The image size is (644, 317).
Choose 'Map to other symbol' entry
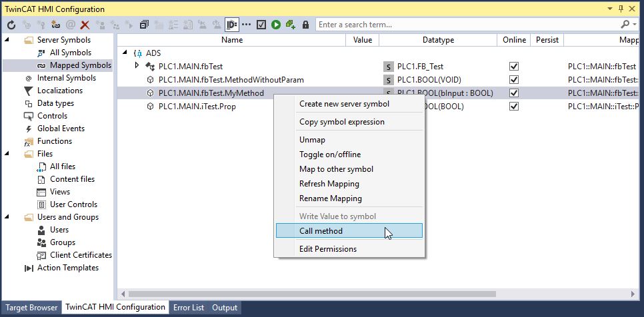point(349,169)
